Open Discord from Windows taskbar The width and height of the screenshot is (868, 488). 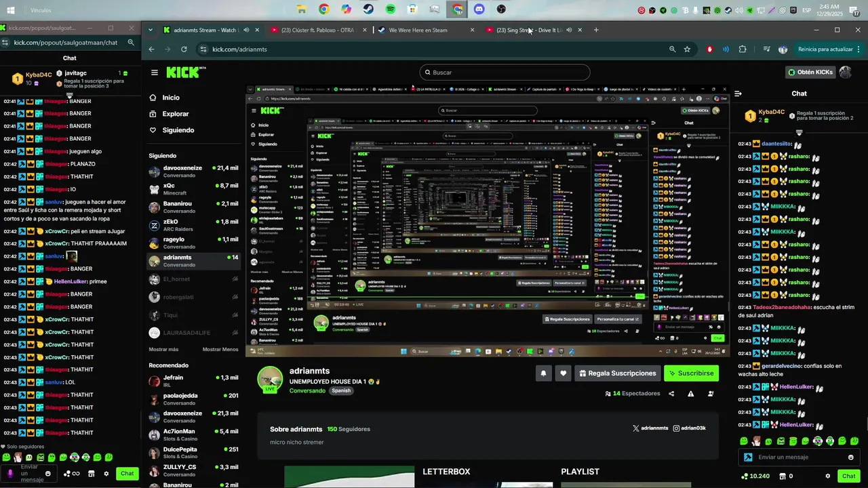coord(479,9)
